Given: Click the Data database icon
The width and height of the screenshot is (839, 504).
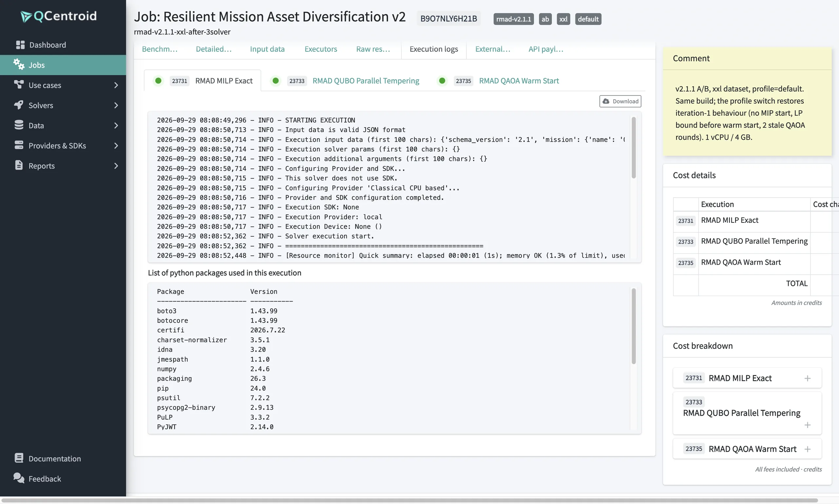Looking at the screenshot, I should coord(19,125).
